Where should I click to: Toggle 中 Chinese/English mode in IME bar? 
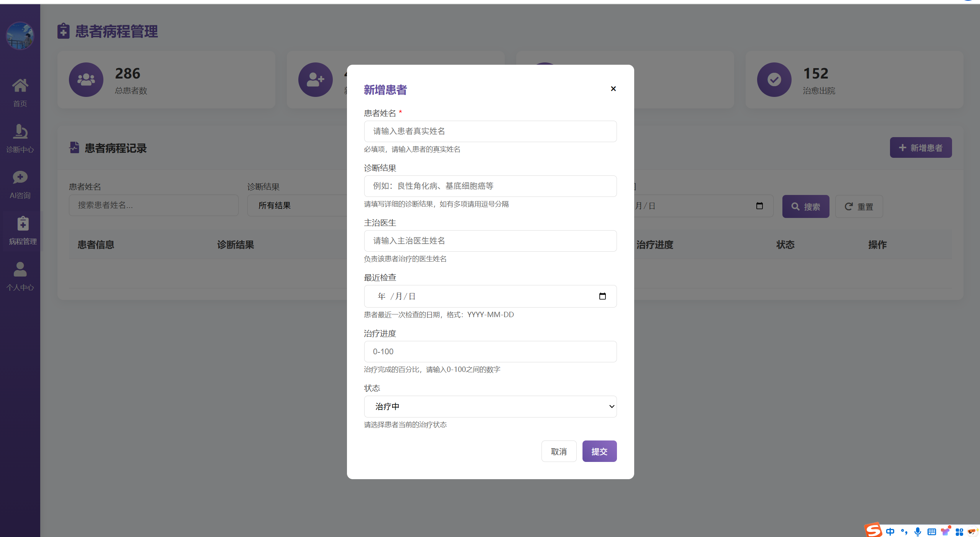click(890, 531)
